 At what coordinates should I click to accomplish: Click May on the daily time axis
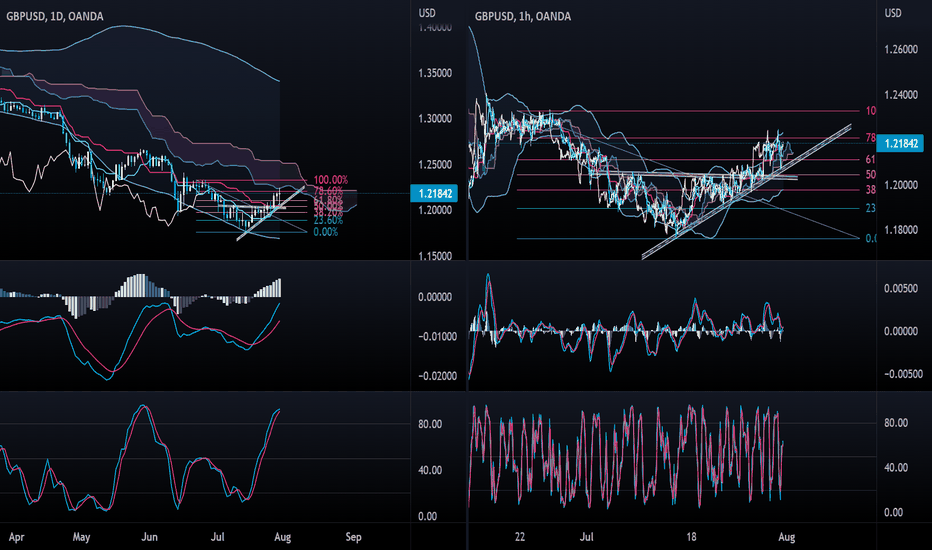(81, 537)
